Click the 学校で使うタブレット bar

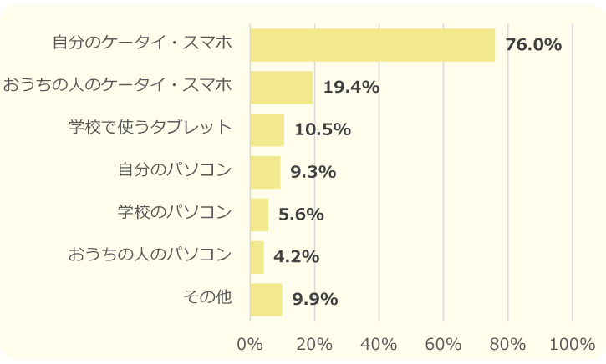pos(267,129)
